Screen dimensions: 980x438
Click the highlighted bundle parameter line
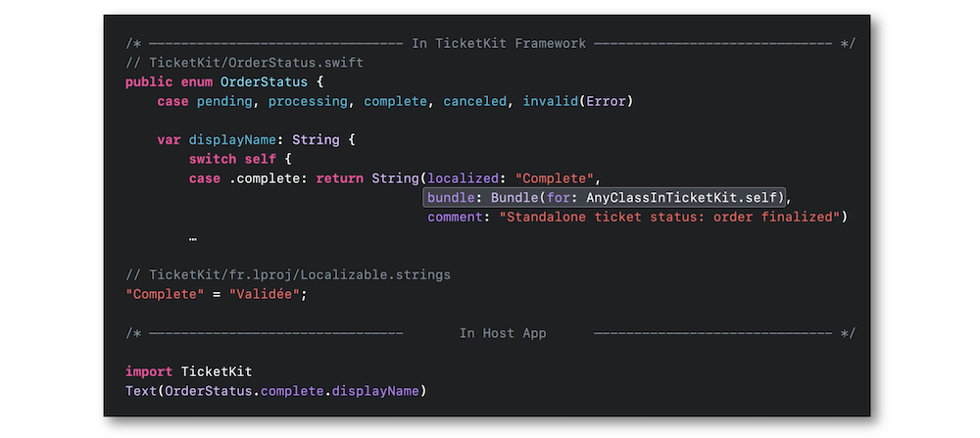604,198
